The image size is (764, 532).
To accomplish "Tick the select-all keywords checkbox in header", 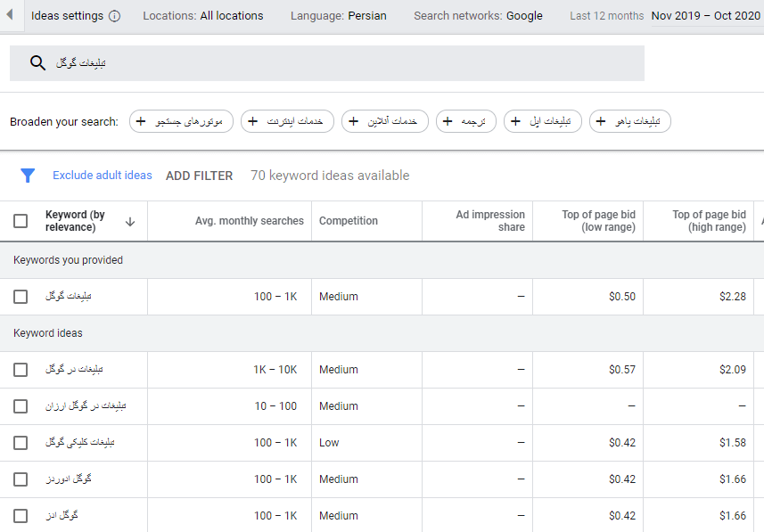I will 21,221.
